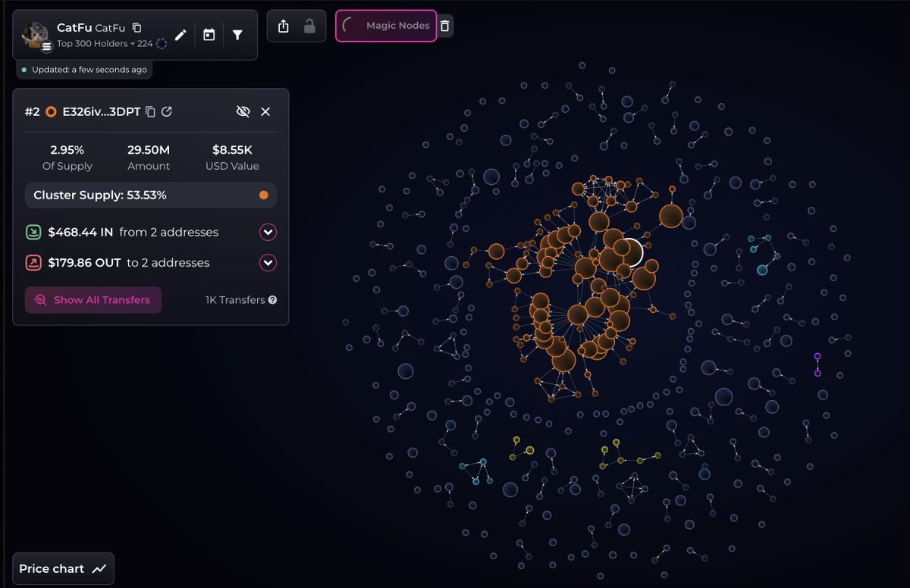
Task: Click the Top 300 Holders + 224 label
Action: [x=105, y=44]
